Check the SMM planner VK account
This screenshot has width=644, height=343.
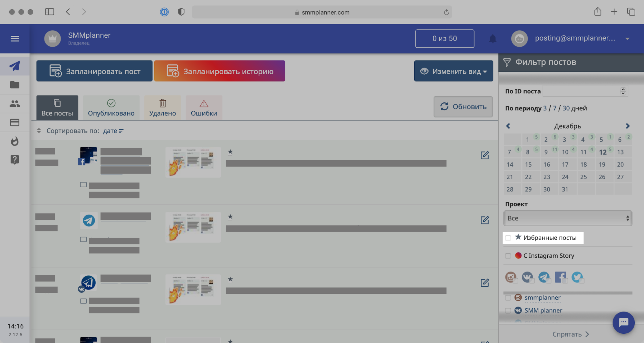click(508, 311)
